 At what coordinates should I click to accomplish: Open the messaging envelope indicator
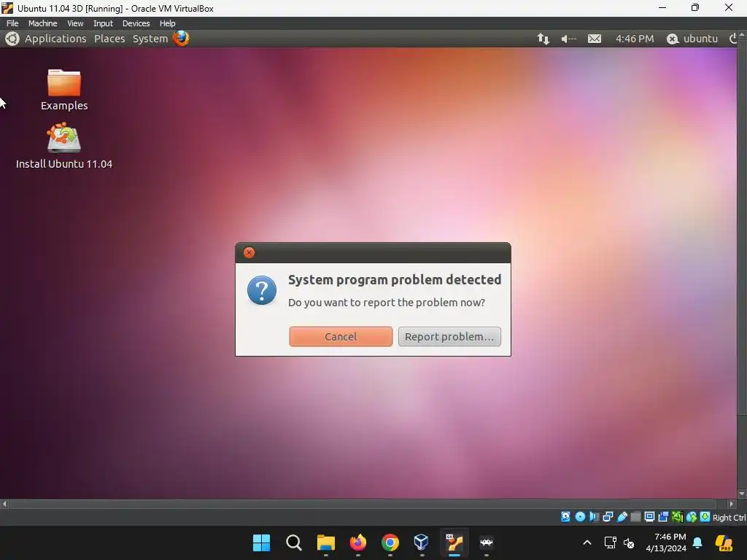[x=594, y=39]
